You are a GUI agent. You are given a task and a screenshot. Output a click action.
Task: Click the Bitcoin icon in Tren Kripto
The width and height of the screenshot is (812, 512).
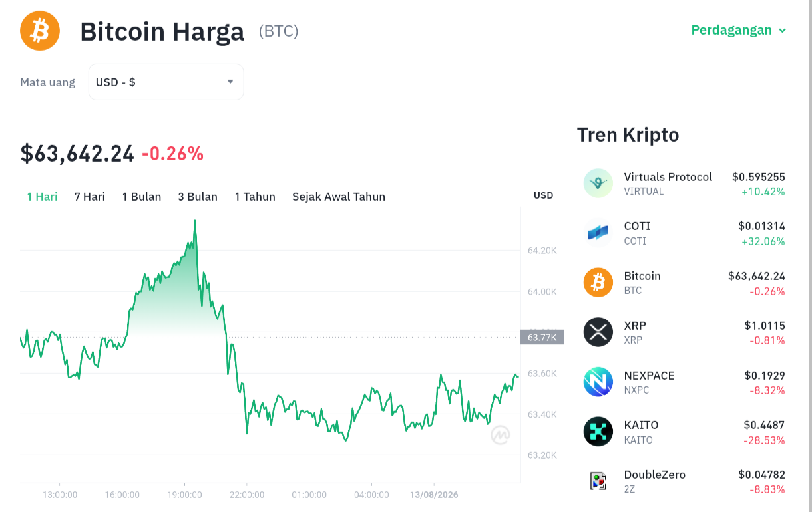click(598, 283)
